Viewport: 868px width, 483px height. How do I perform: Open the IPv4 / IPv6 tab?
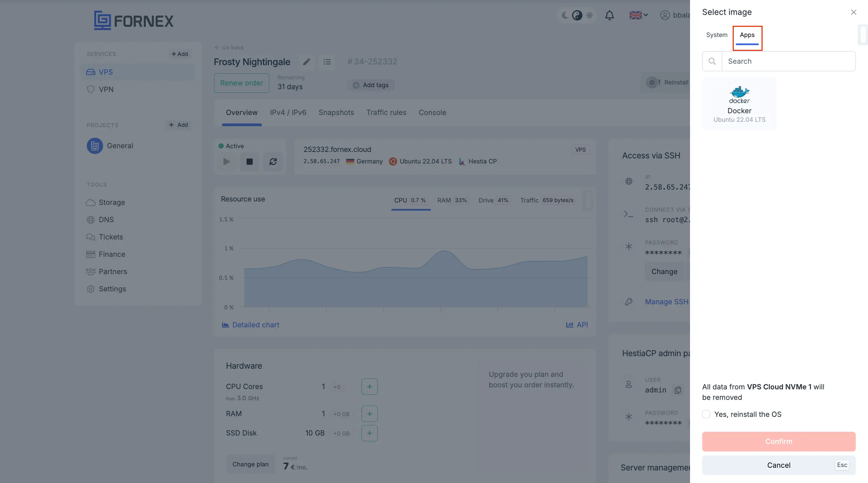[288, 113]
